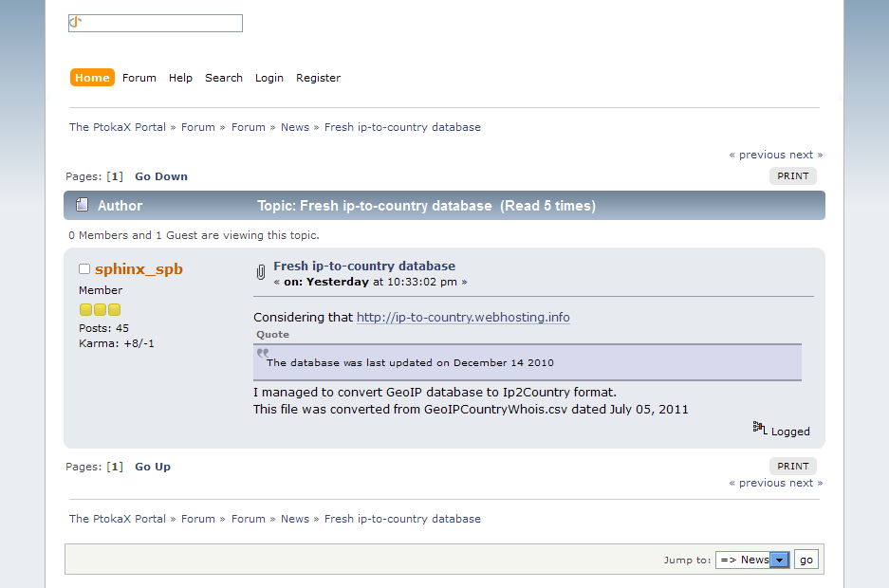Click the post date Yesterday at 10:33:02 pm
Image resolution: width=889 pixels, height=588 pixels.
tap(370, 282)
